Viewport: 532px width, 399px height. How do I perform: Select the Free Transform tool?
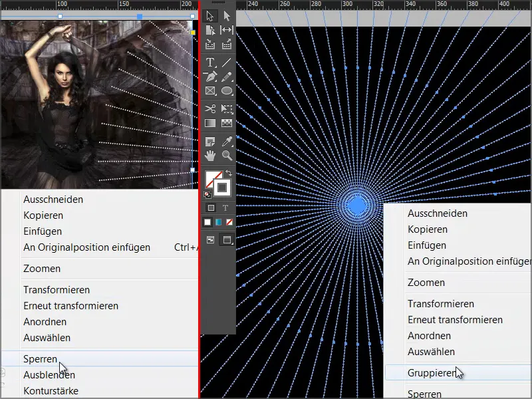[x=227, y=109]
